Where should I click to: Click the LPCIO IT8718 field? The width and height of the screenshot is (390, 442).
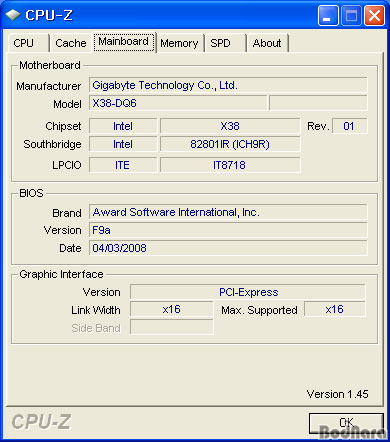pos(230,165)
